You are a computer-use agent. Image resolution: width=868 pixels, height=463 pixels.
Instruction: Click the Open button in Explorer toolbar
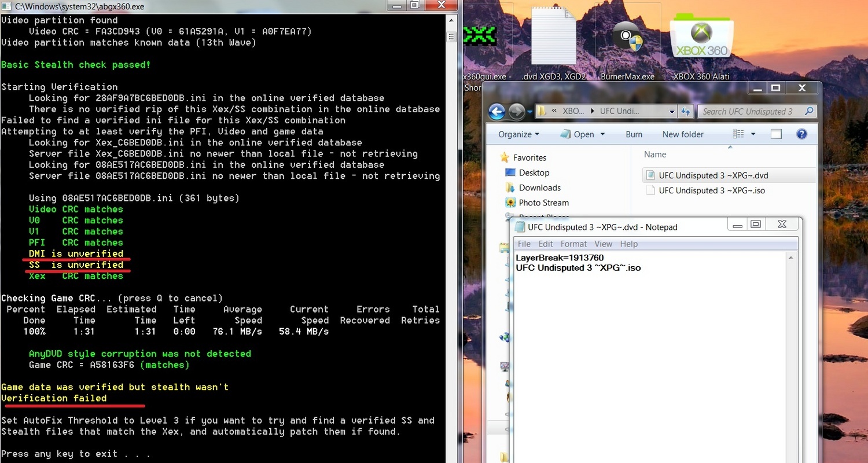click(x=578, y=134)
